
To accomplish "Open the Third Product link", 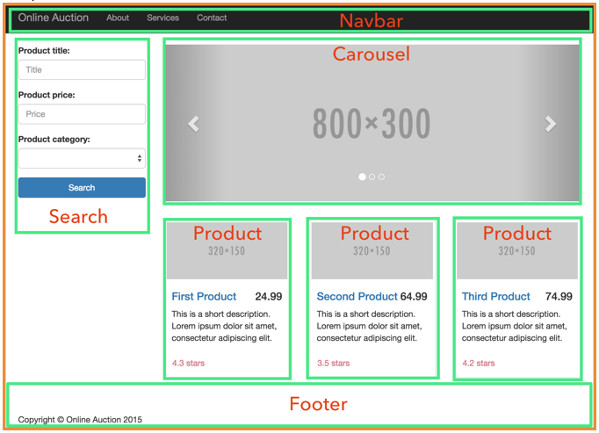I will point(496,296).
